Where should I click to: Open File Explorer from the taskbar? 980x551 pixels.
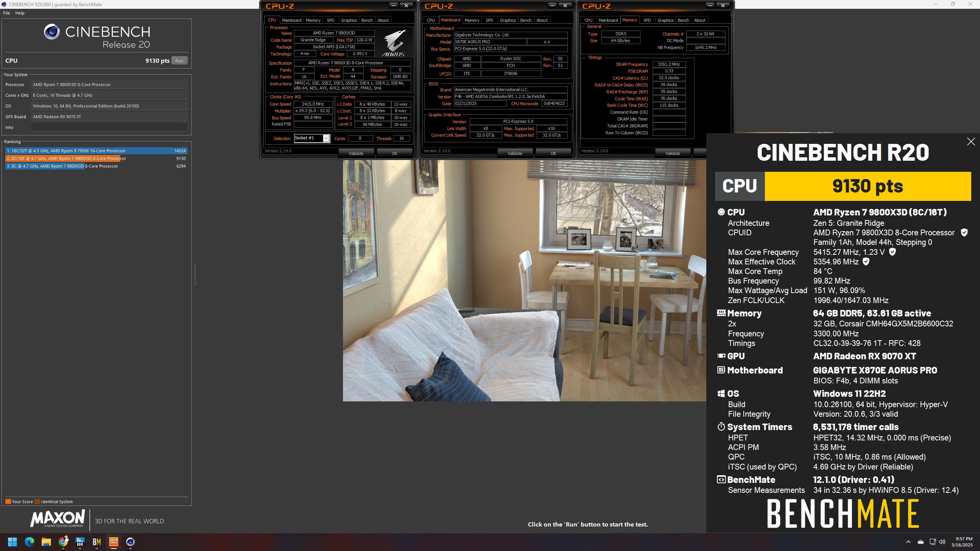coord(46,542)
